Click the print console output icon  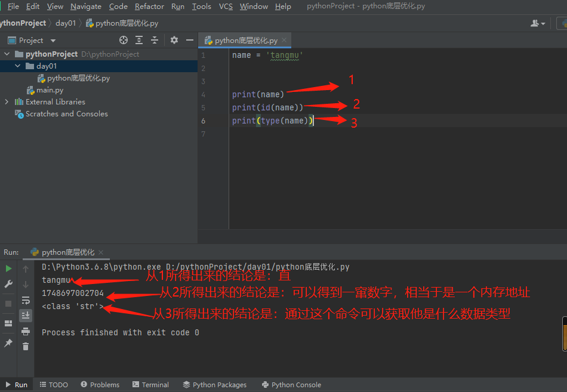(x=26, y=331)
